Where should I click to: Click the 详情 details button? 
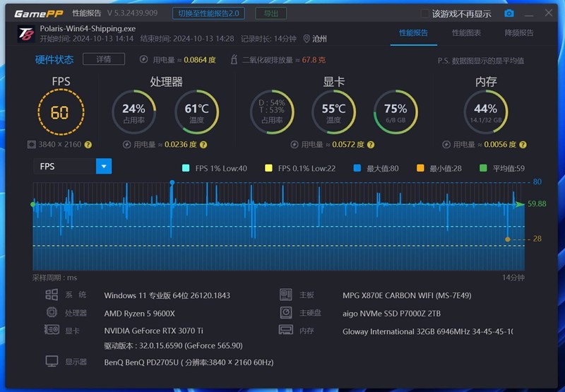pos(104,59)
